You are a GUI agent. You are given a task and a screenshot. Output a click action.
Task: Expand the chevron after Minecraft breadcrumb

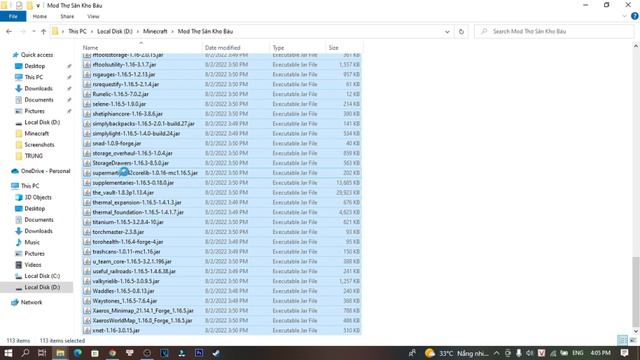coord(172,31)
